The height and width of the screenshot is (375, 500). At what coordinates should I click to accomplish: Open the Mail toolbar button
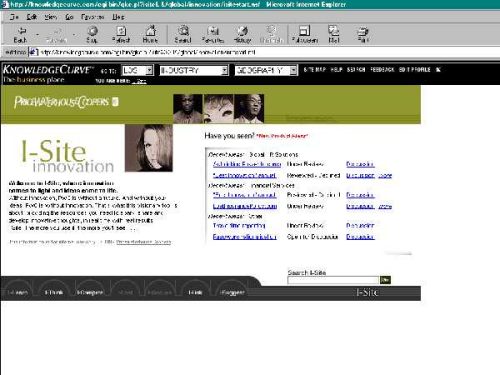point(334,35)
